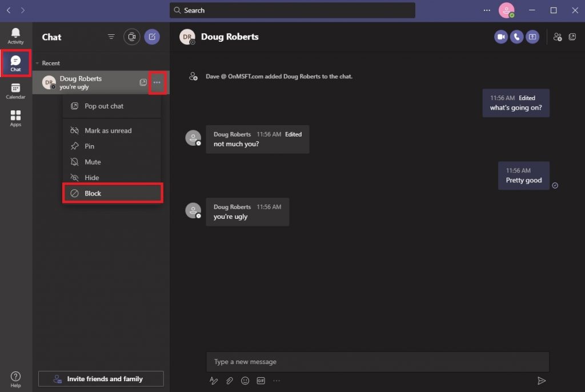Click the Search box

(x=292, y=10)
